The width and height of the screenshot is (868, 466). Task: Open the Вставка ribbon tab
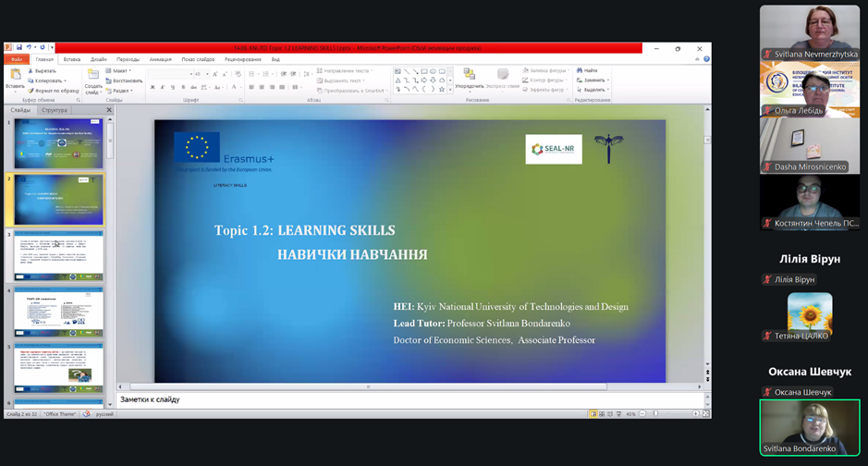click(x=71, y=59)
